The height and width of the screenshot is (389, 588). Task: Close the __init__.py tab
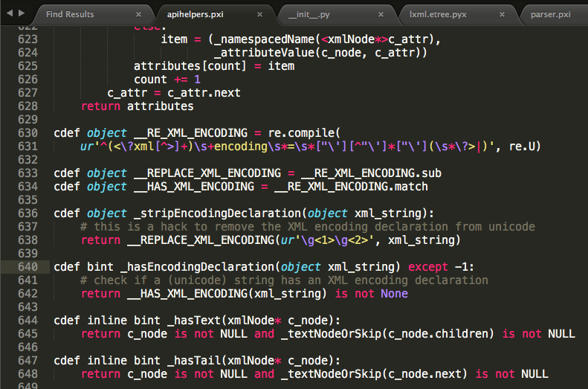point(381,14)
